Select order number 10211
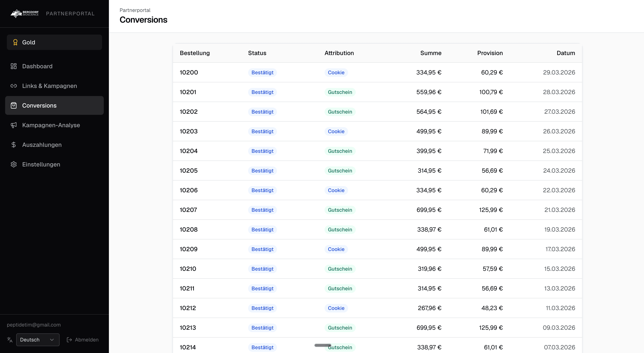 coord(187,289)
